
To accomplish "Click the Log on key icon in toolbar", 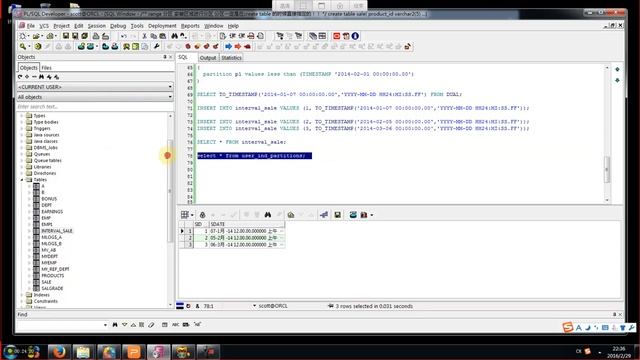I will click(x=24, y=47).
